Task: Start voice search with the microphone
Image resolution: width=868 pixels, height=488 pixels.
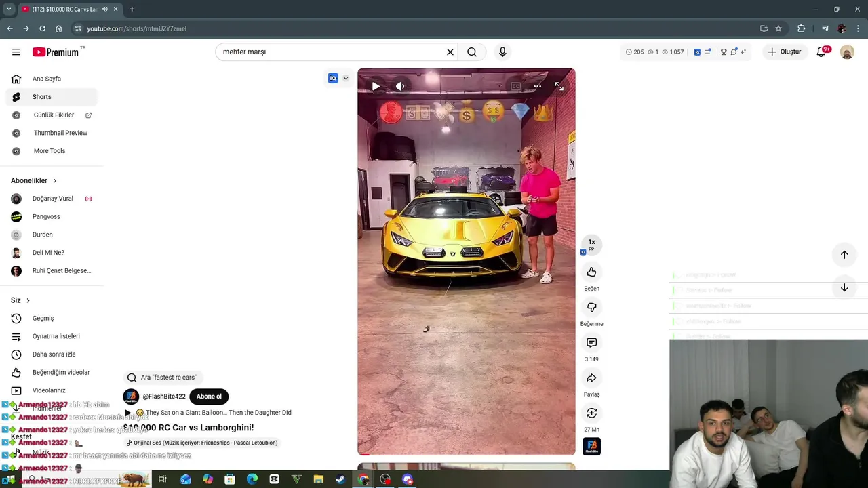Action: pos(502,52)
